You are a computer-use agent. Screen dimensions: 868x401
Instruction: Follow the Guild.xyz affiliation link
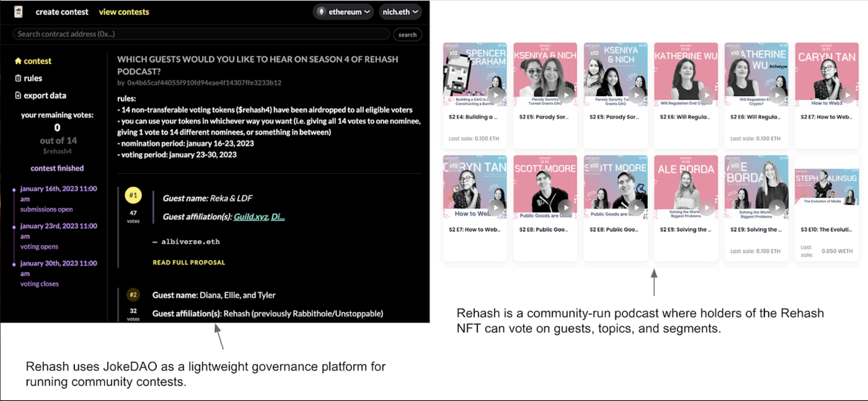(250, 217)
